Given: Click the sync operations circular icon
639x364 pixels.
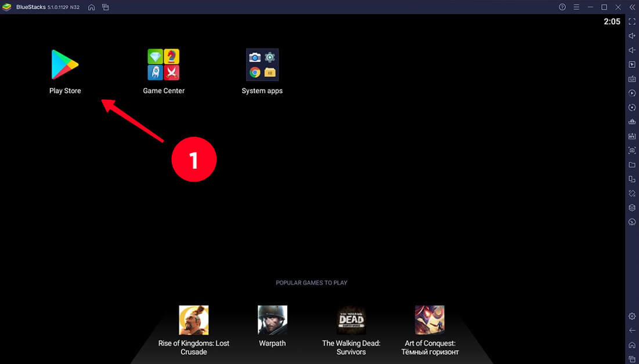Looking at the screenshot, I should point(632,107).
